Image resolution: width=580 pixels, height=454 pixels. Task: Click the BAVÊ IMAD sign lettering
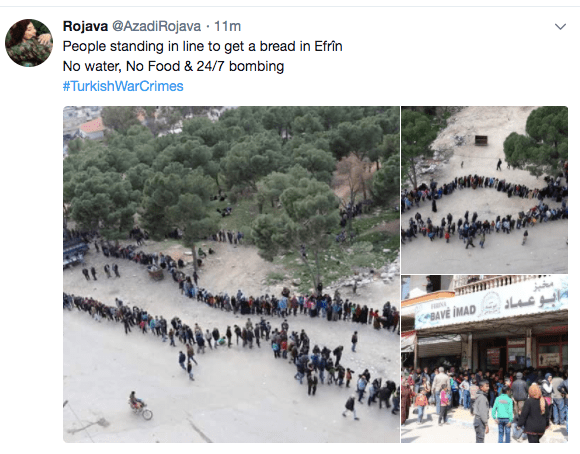tap(453, 313)
